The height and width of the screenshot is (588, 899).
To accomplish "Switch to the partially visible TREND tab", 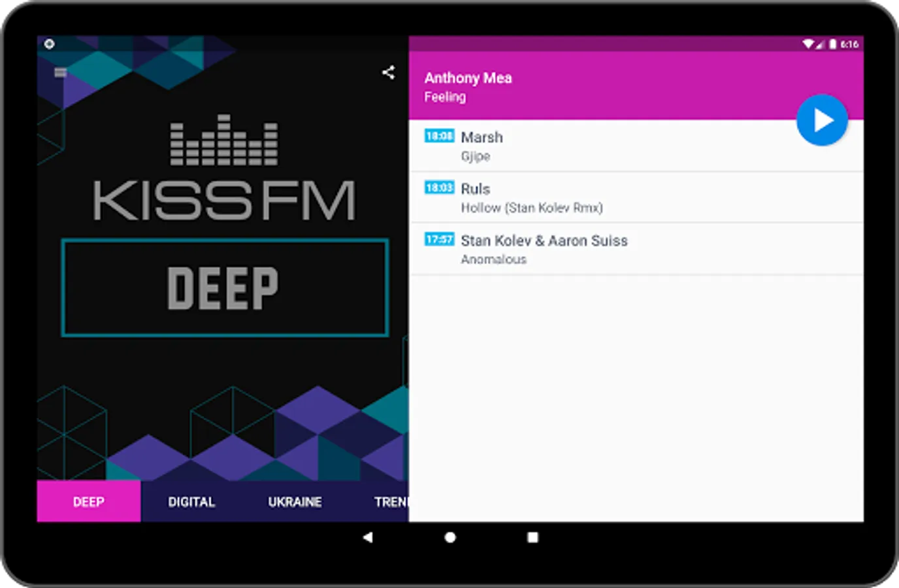I will pyautogui.click(x=391, y=502).
